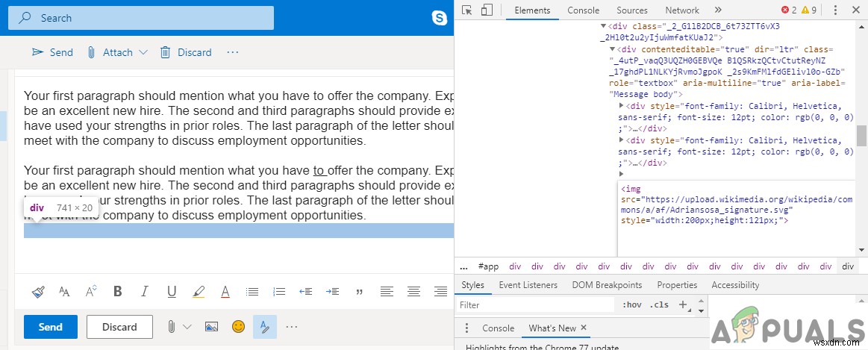Open the emoji picker smiley icon

[239, 327]
